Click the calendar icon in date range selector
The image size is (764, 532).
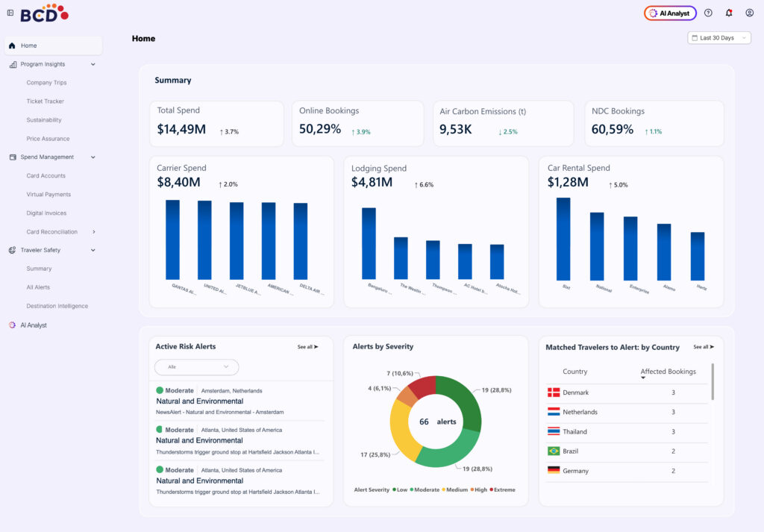tap(695, 38)
